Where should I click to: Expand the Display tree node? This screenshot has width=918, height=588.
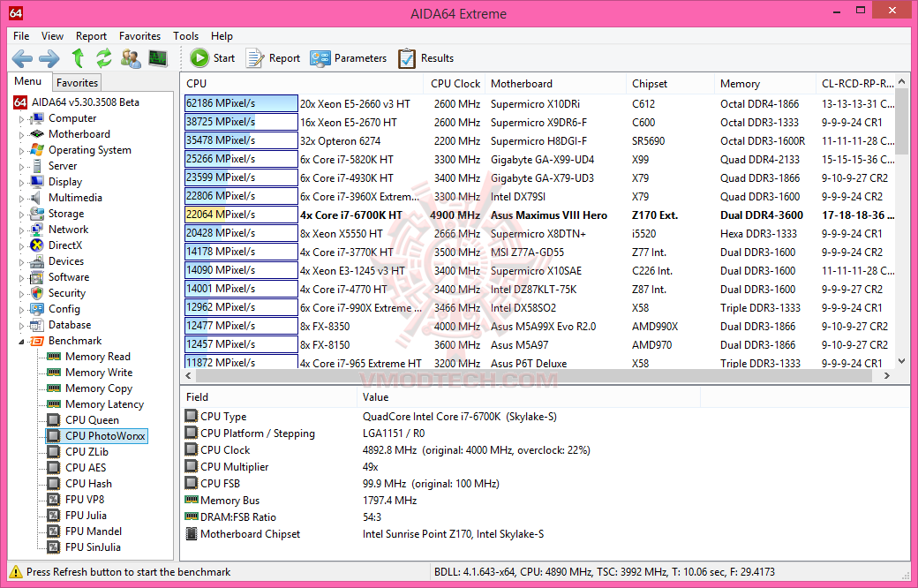coord(22,182)
